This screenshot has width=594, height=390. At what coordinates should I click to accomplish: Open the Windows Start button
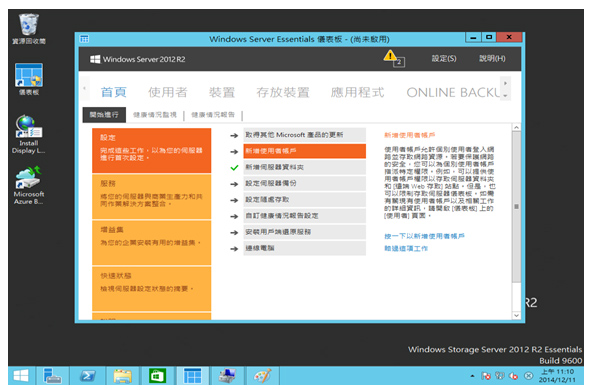[x=21, y=376]
